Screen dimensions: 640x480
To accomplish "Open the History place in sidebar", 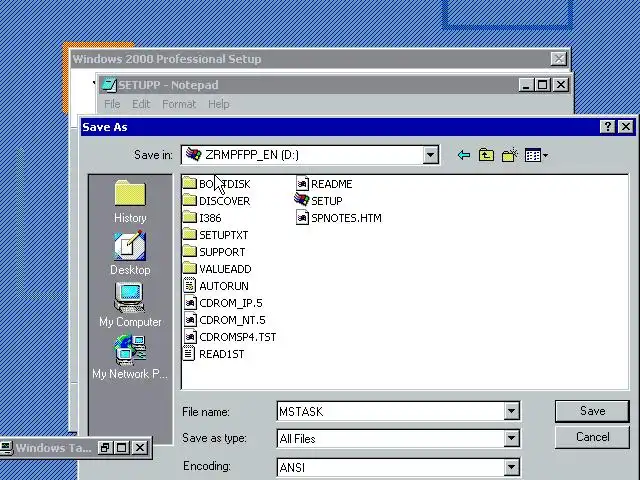I will 130,202.
